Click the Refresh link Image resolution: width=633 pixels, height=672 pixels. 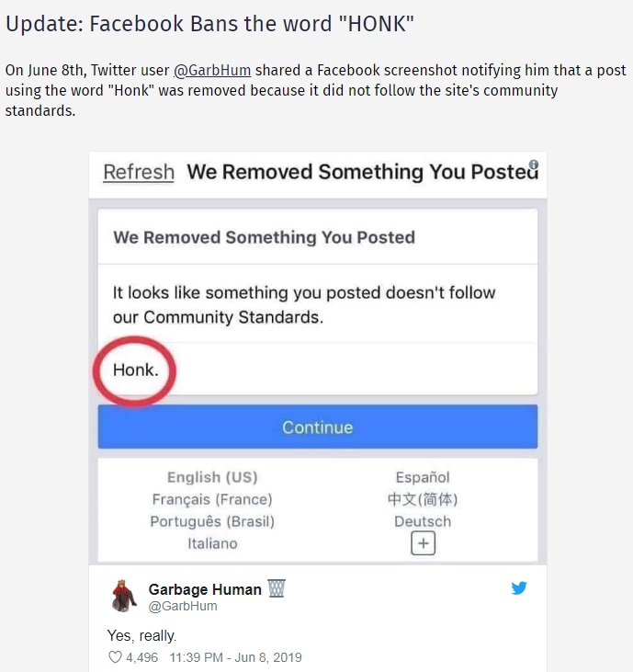tap(139, 172)
